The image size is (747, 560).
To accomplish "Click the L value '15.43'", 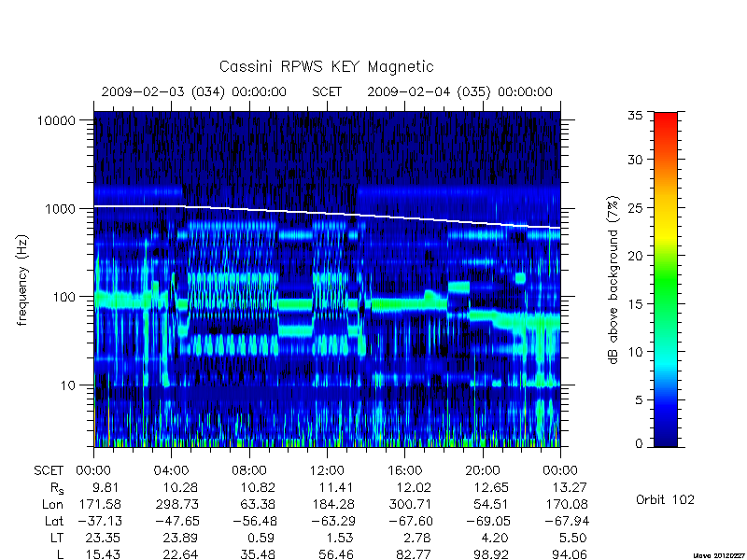I will click(x=103, y=554).
